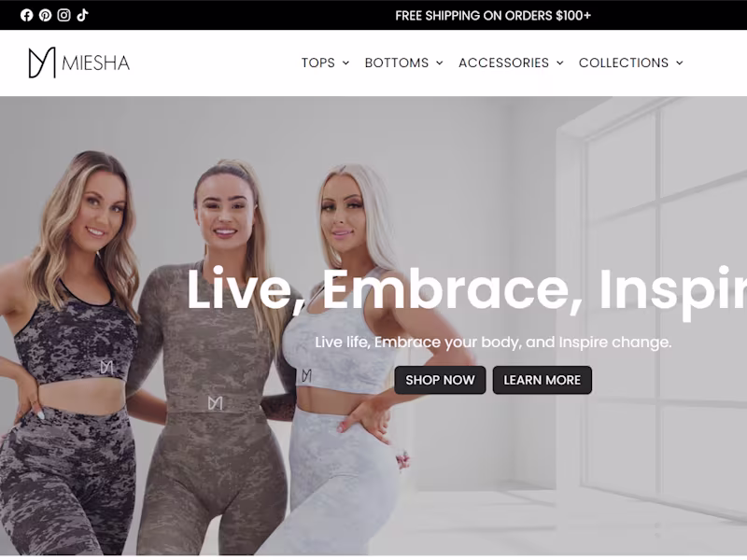Click the Miesha M logo mark

[x=42, y=63]
